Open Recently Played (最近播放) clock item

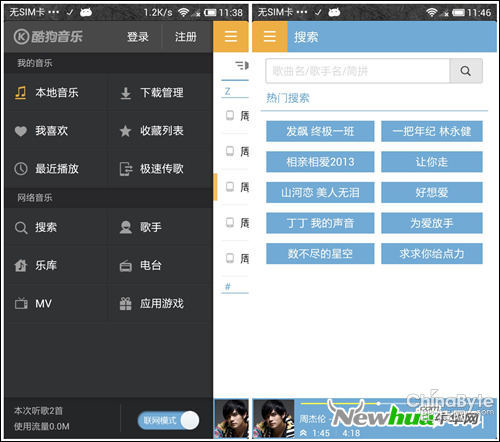pyautogui.click(x=57, y=169)
